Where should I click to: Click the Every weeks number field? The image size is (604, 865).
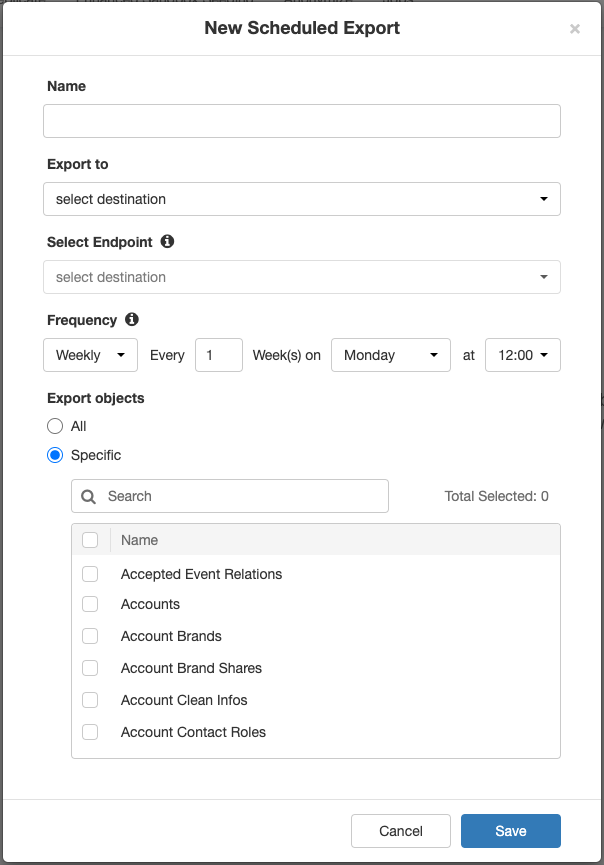(219, 355)
